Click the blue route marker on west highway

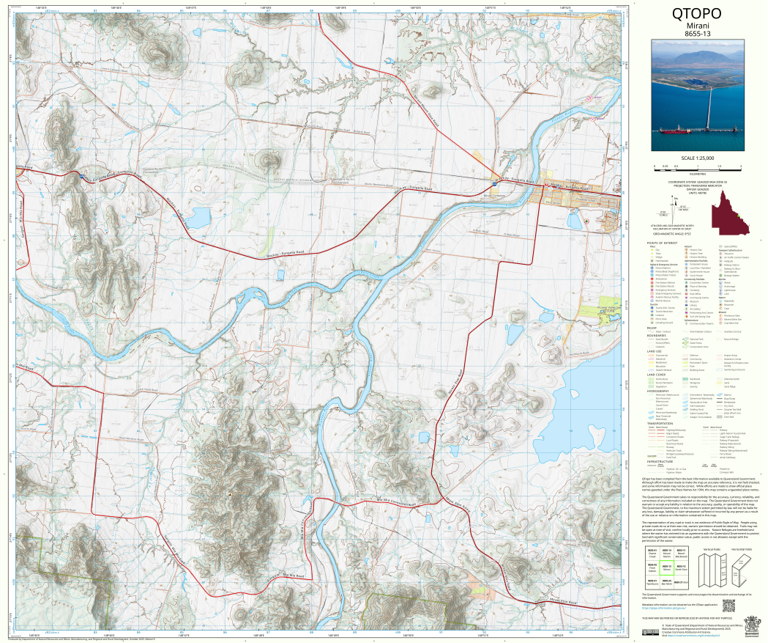click(x=81, y=176)
